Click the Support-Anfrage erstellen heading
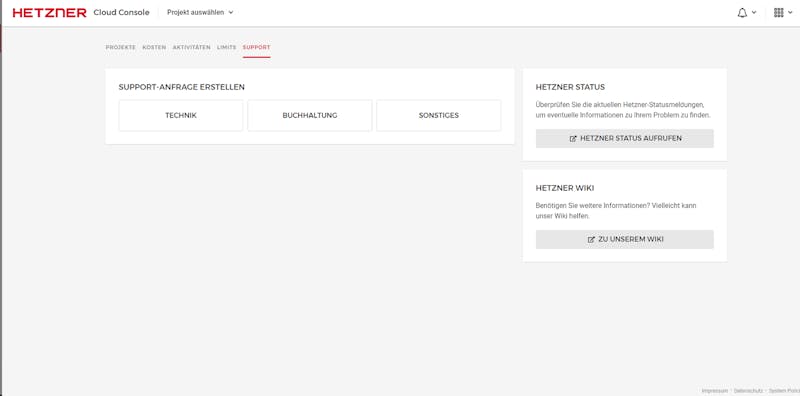Screen dimensions: 800x396 [x=182, y=87]
